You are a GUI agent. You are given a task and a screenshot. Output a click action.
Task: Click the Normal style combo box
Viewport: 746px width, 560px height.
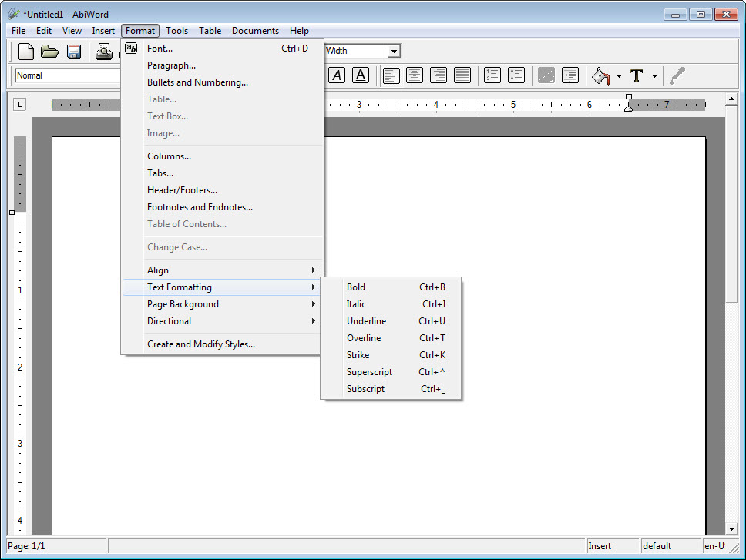[x=68, y=75]
